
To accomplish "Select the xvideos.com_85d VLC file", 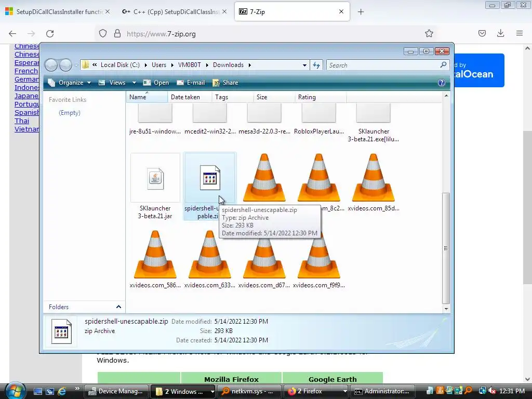I will [373, 178].
